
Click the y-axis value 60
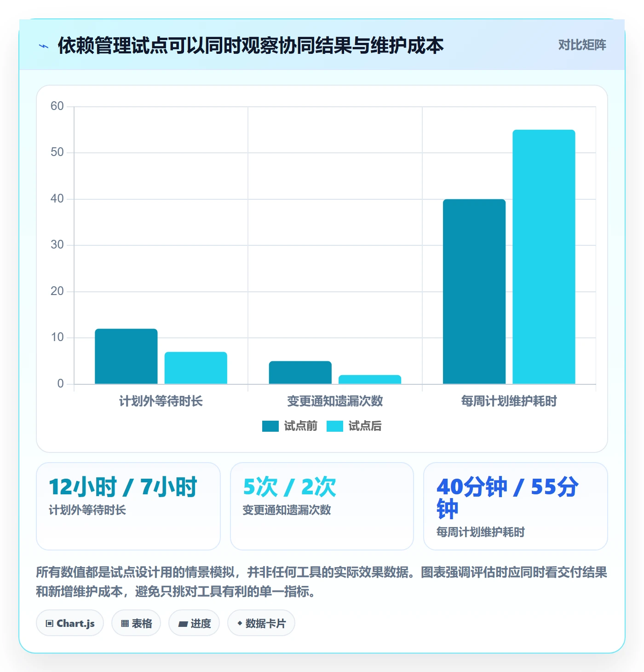(x=57, y=106)
